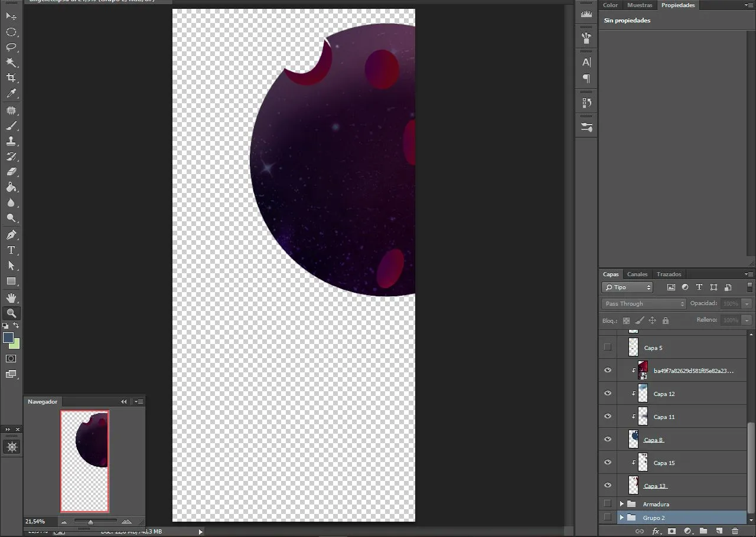
Task: Select the Dodge tool
Action: point(11,218)
